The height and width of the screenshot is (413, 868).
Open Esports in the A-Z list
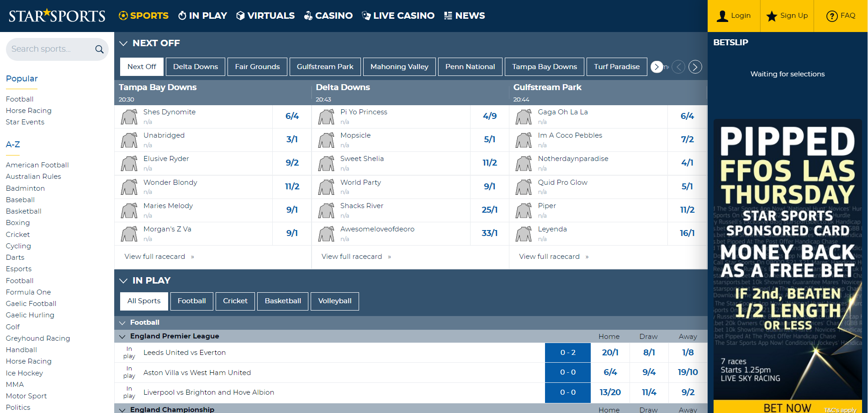click(19, 269)
